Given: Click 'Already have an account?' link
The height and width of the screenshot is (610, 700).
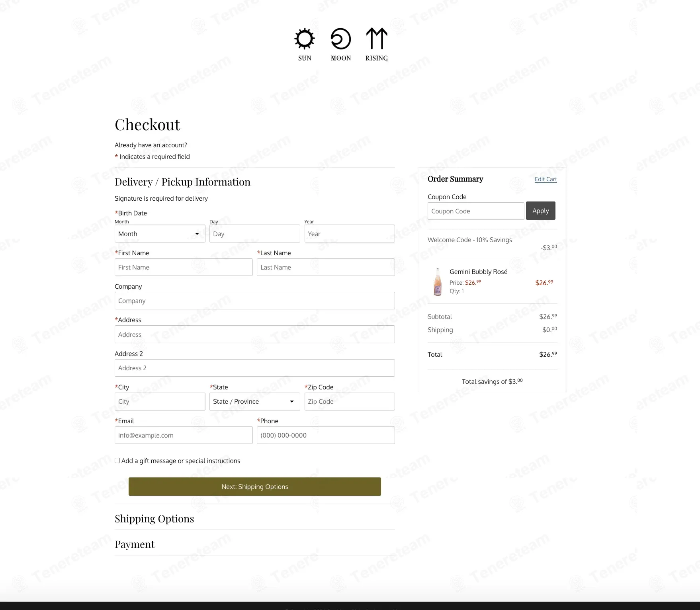Looking at the screenshot, I should (151, 145).
